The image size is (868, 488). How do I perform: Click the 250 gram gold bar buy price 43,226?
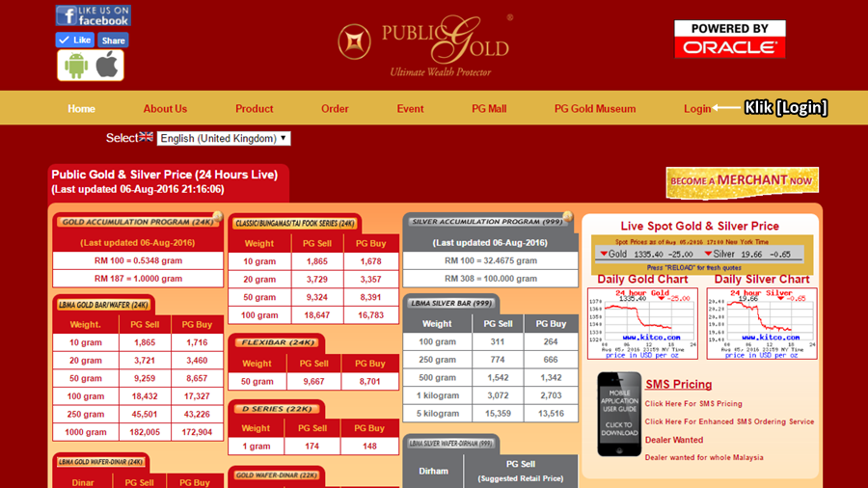(x=197, y=415)
